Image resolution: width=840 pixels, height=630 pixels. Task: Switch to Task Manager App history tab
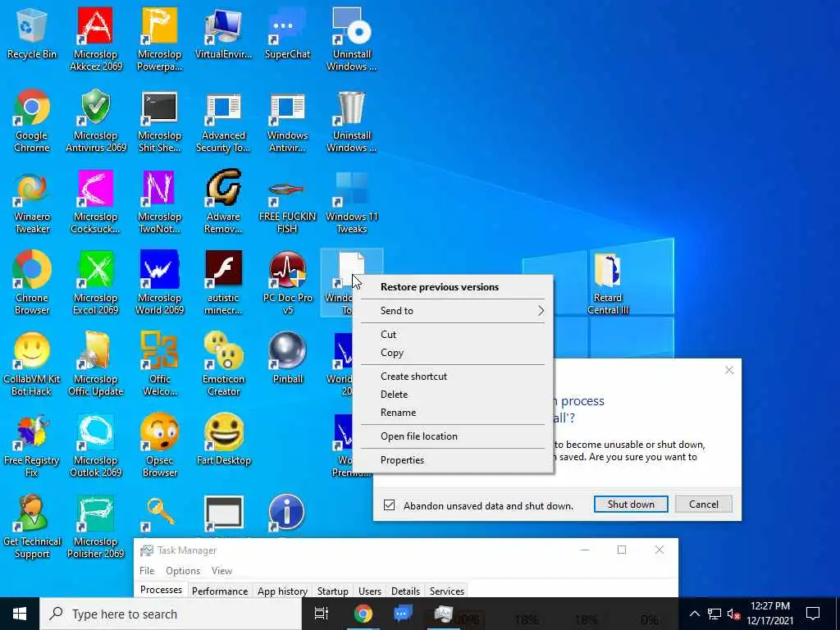282,591
